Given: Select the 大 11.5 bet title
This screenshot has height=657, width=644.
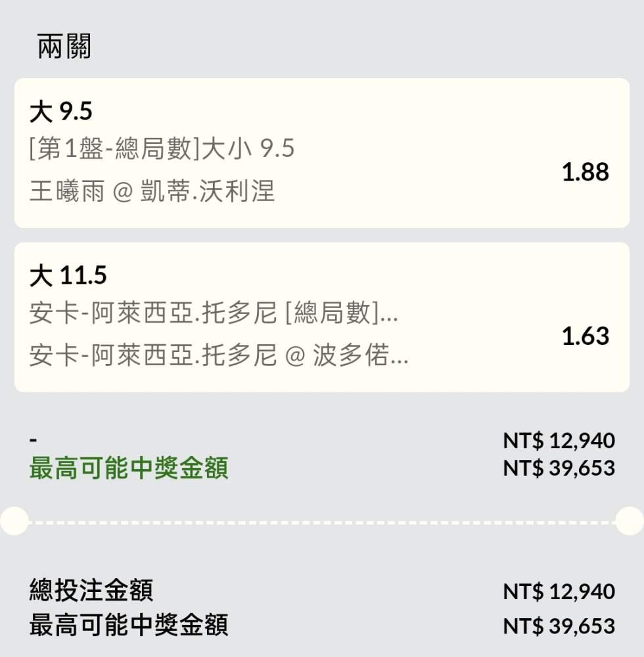Looking at the screenshot, I should tap(68, 276).
